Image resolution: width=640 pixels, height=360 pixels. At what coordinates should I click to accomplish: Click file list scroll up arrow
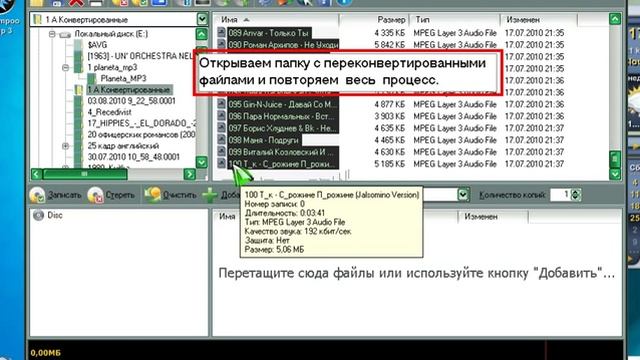click(x=615, y=19)
